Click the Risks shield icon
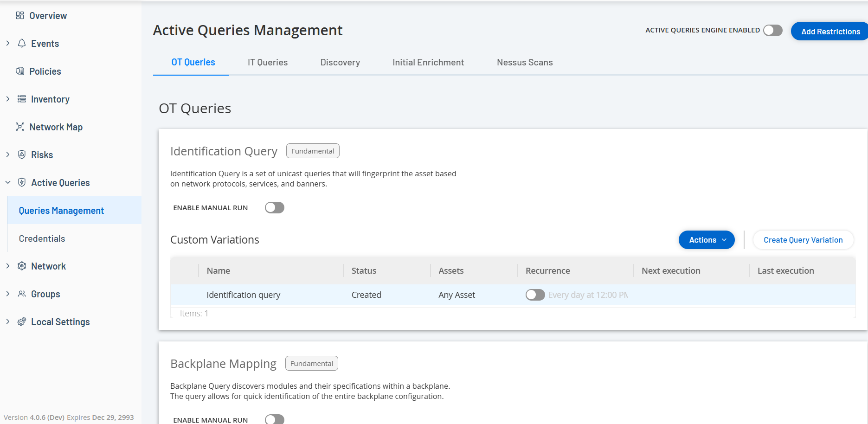This screenshot has width=868, height=424. pos(22,154)
